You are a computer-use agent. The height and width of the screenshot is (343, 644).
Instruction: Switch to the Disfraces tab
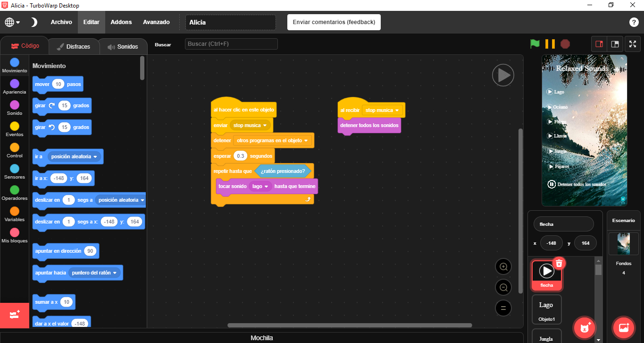coord(73,47)
